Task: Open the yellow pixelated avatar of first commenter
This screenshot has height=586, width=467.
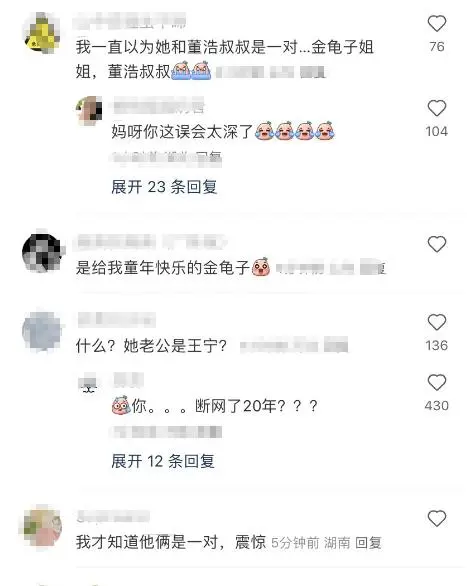Action: coord(42,34)
